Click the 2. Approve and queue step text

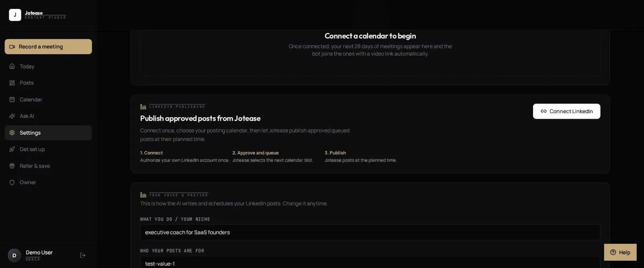click(x=255, y=153)
